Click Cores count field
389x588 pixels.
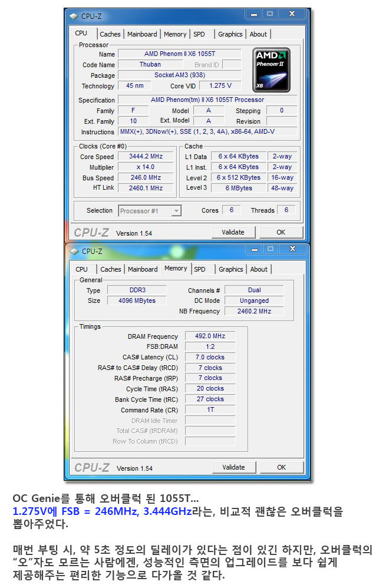pos(232,210)
